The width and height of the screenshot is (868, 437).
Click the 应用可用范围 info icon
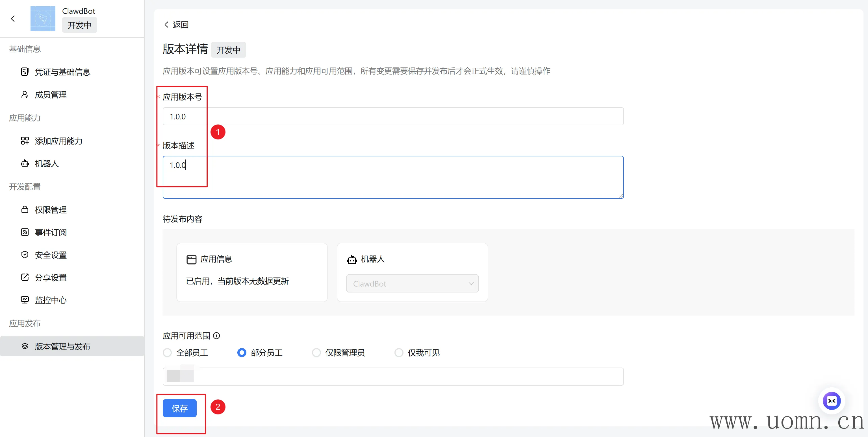[217, 336]
